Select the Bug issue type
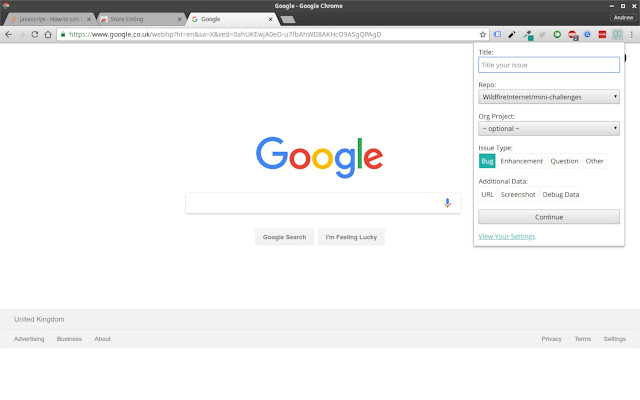Viewport: 640px width, 400px height. click(x=487, y=161)
